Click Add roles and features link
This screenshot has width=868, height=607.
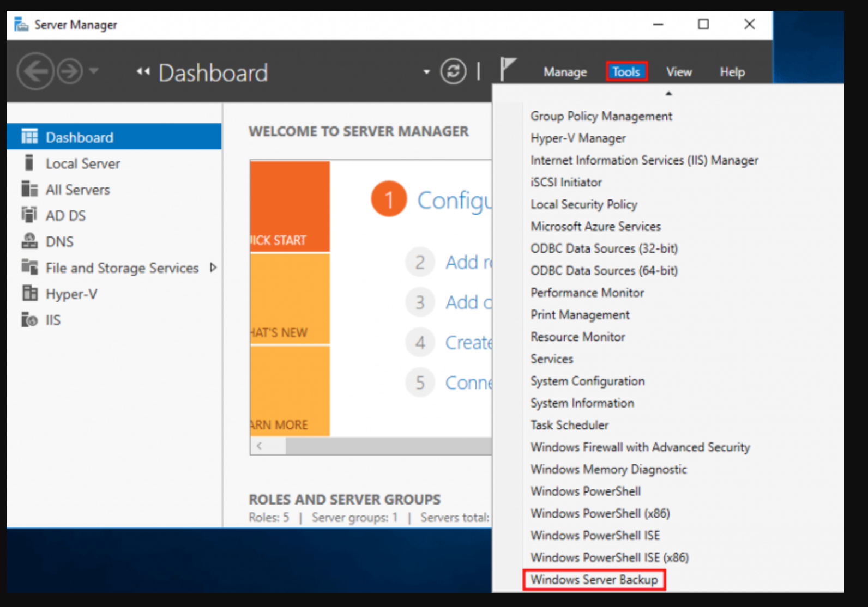tap(468, 262)
